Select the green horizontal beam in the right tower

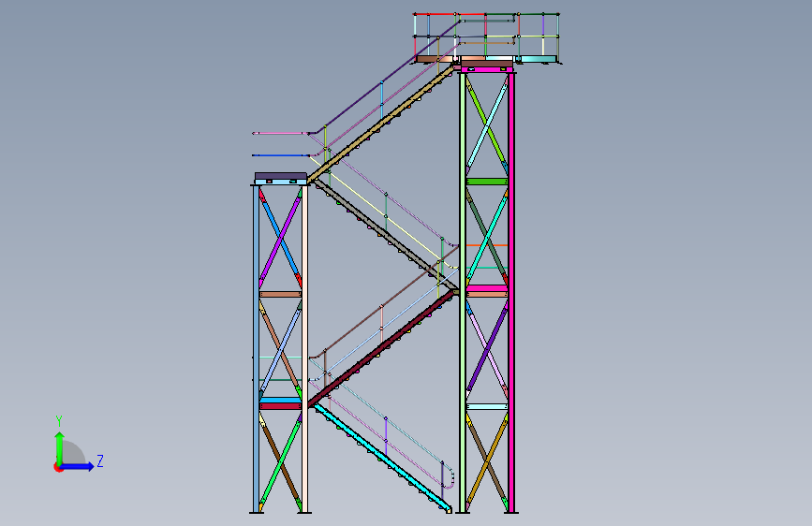point(487,182)
